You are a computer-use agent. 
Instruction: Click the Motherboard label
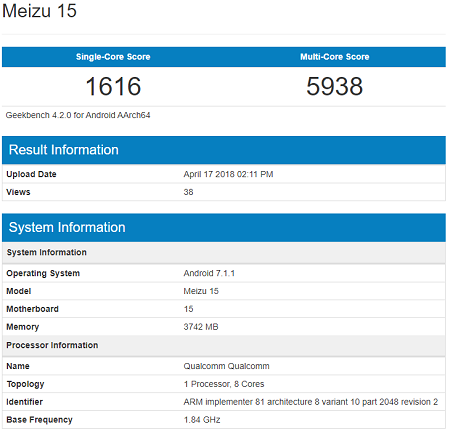32,309
